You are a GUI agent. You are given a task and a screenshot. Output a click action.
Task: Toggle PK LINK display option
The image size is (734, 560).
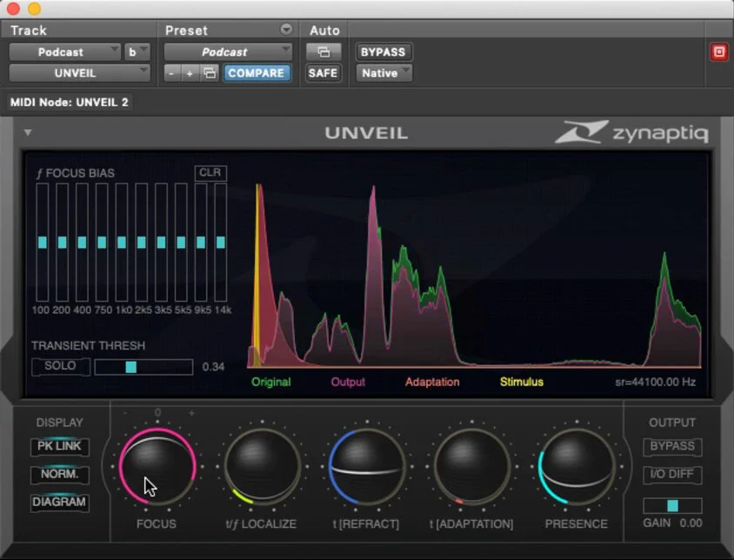click(x=59, y=446)
